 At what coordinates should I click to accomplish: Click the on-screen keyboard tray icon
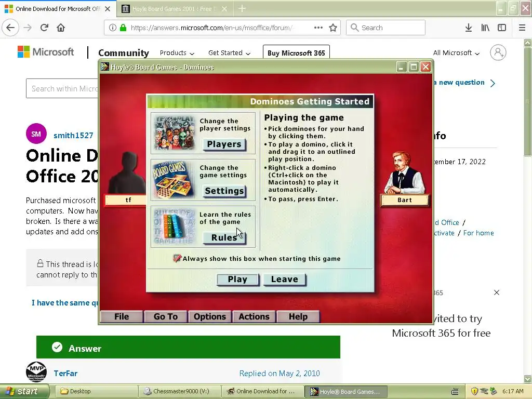[455, 392]
